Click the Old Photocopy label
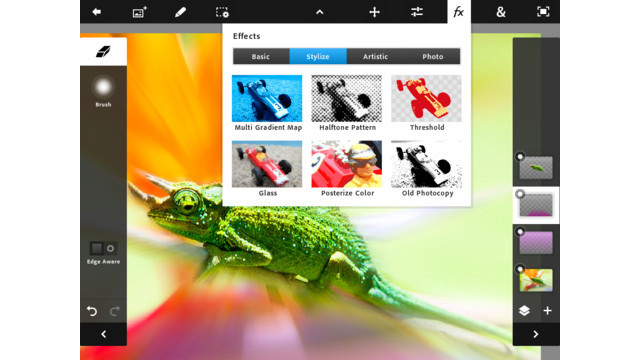The width and height of the screenshot is (640, 360). click(427, 193)
